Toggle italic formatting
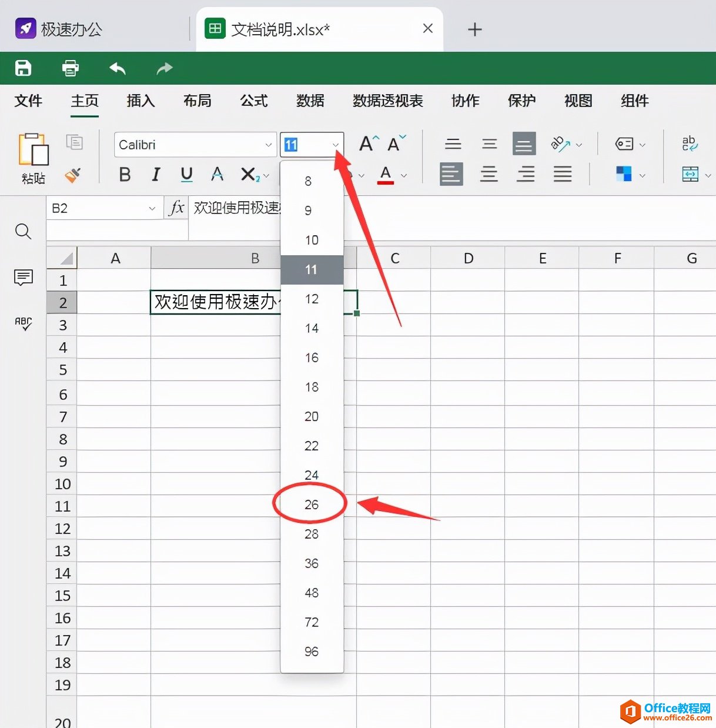Viewport: 716px width, 728px height. 155,174
